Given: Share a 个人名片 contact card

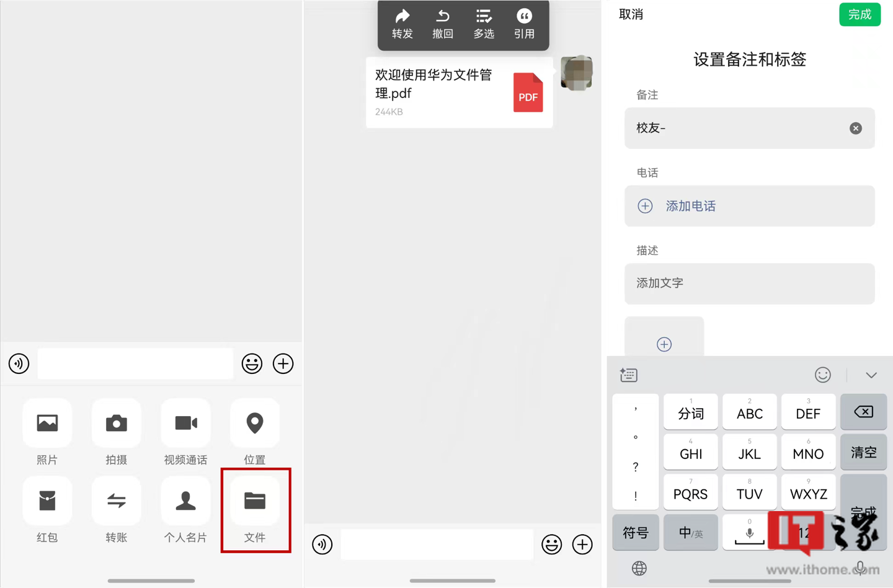Looking at the screenshot, I should point(185,501).
